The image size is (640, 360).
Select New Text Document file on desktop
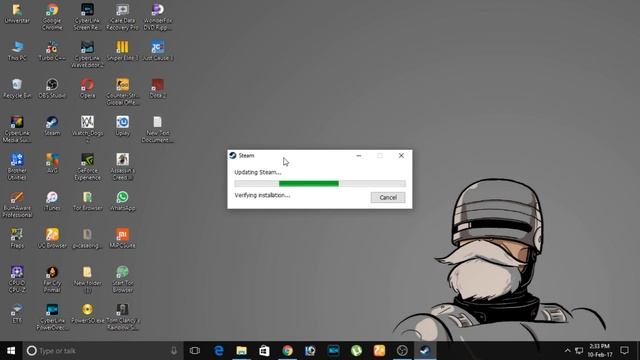pyautogui.click(x=158, y=129)
